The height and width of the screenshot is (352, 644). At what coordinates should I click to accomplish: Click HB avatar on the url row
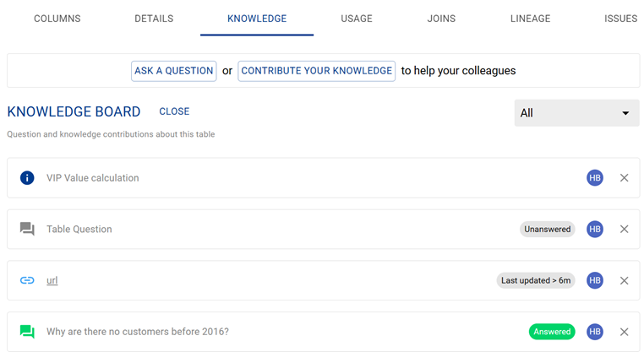[595, 280]
